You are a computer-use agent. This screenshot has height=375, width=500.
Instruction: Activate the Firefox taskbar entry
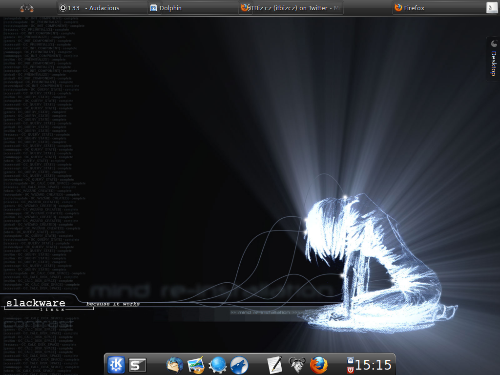[410, 8]
